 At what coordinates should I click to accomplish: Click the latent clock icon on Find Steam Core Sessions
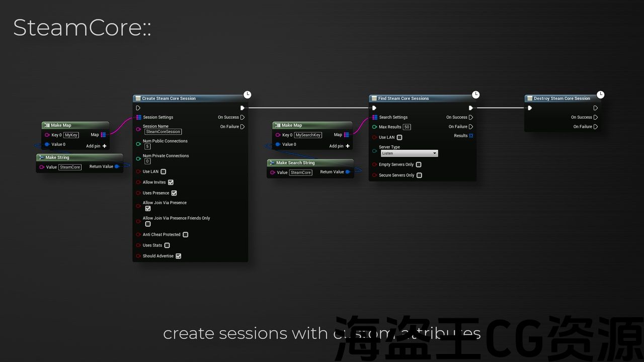475,95
